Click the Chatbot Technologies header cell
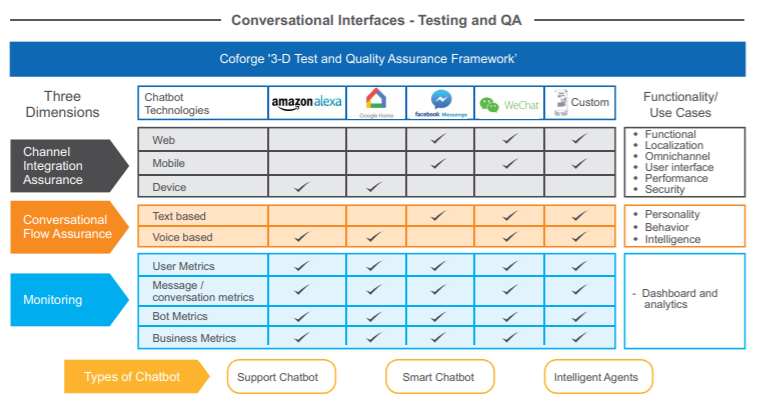The image size is (768, 405). [202, 103]
